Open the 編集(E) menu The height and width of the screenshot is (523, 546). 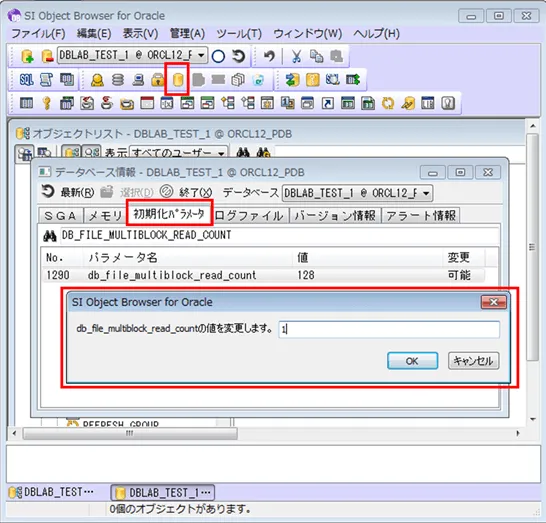[x=94, y=34]
